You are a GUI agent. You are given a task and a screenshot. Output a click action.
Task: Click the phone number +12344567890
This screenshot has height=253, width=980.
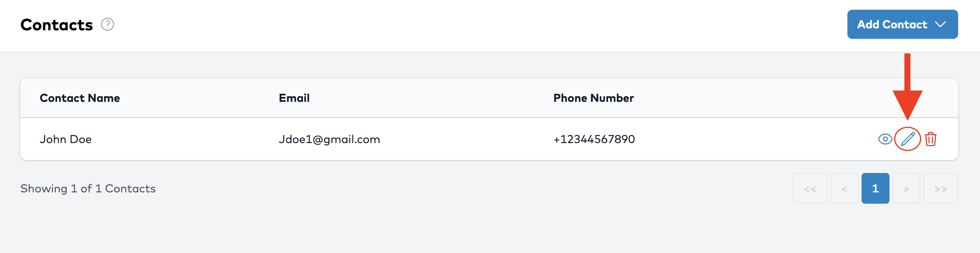pos(594,139)
